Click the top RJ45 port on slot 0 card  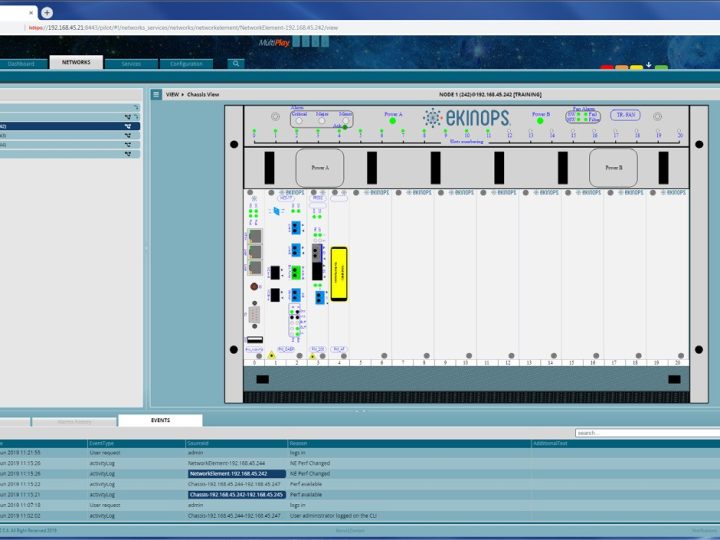tap(255, 236)
